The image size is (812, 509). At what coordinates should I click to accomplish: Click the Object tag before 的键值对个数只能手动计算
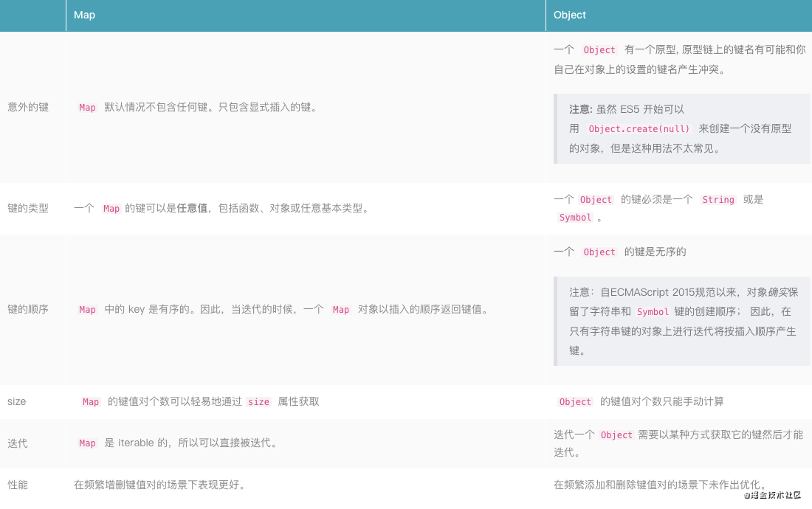(575, 402)
